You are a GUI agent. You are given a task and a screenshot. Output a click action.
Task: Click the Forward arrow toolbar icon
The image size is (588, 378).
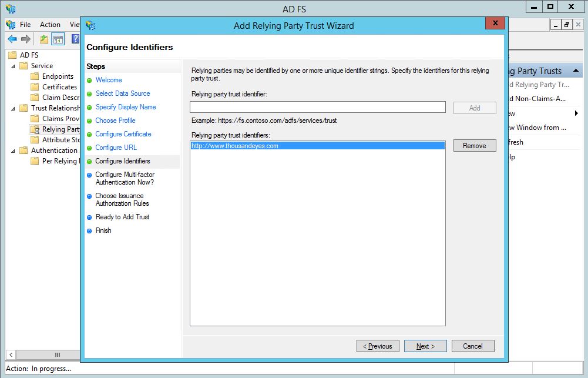(x=26, y=39)
